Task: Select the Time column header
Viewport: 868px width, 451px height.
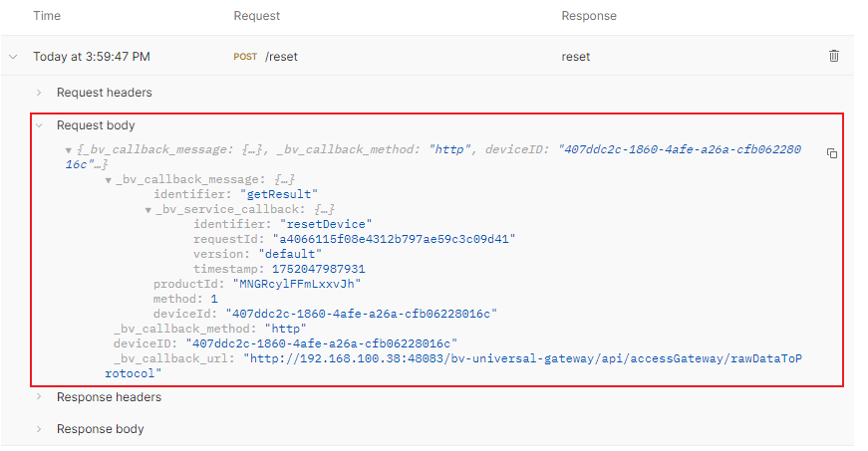Action: [47, 16]
